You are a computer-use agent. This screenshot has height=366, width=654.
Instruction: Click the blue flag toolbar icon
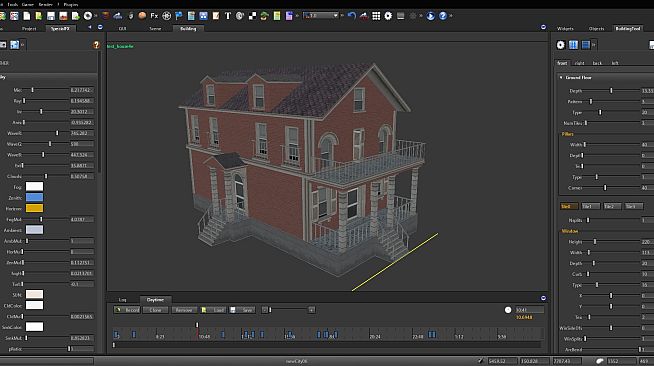pyautogui.click(x=179, y=16)
